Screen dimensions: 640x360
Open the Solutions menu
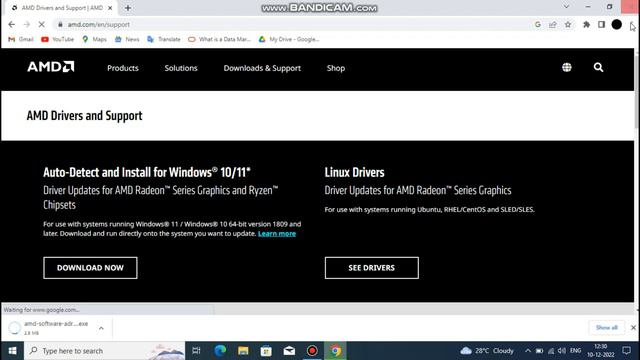point(181,68)
